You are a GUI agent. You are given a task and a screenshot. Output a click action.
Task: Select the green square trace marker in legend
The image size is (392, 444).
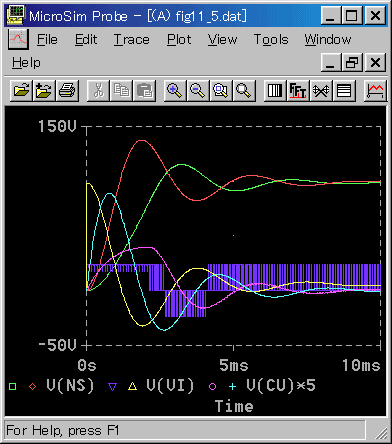coord(13,386)
